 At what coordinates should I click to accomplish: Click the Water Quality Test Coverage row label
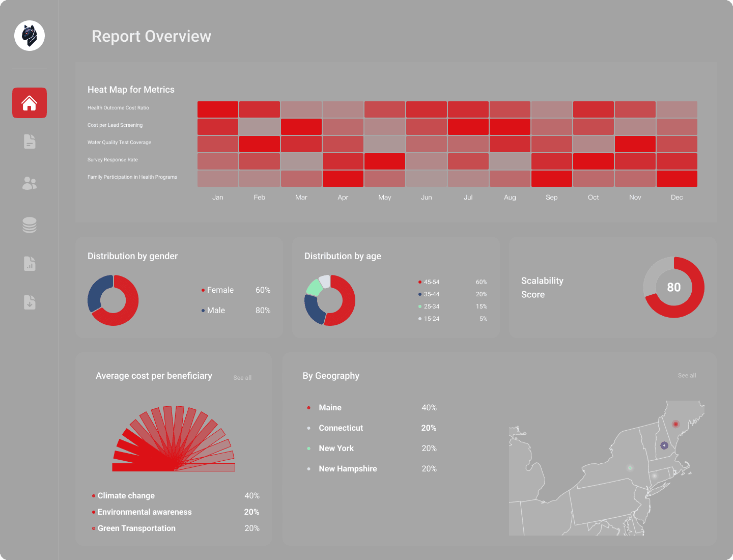[x=119, y=143]
